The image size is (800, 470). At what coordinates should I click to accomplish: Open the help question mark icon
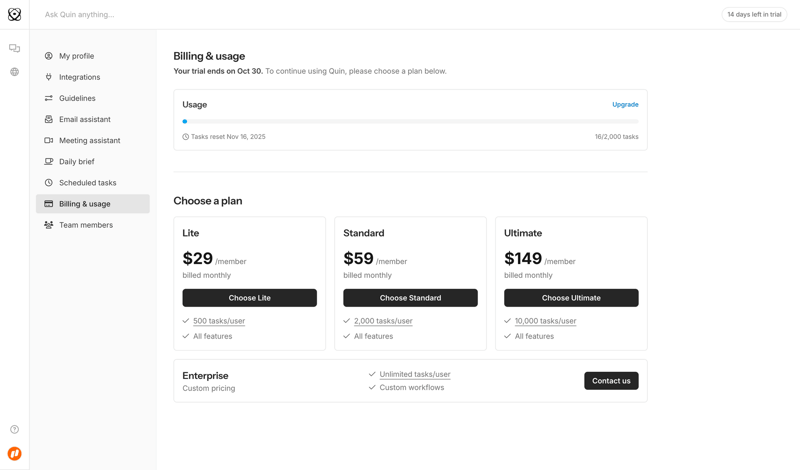coord(14,430)
